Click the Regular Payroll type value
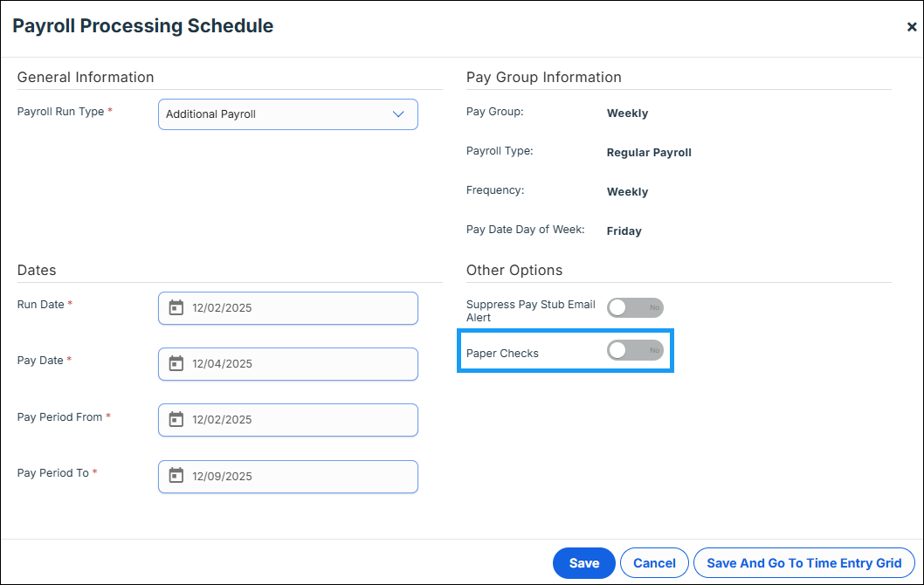This screenshot has width=924, height=585. click(x=649, y=153)
